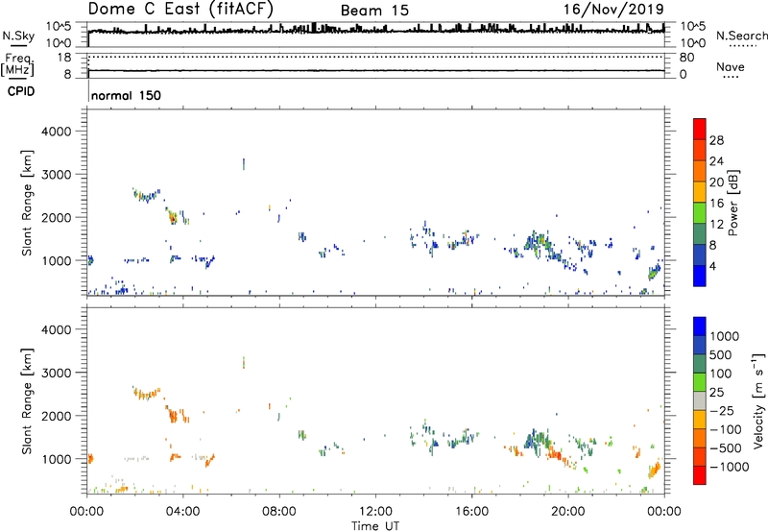Click the "4000" range tick in power panel
This screenshot has height=532, width=768.
(56, 132)
